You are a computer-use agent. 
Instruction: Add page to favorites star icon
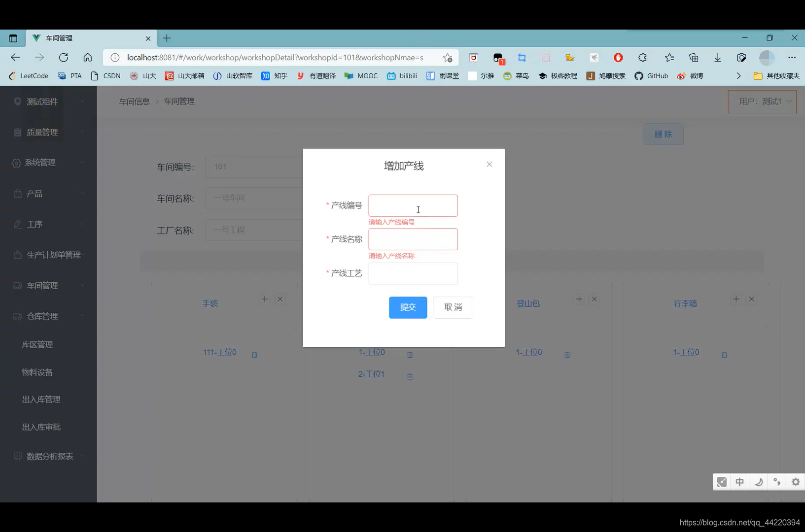tap(448, 58)
